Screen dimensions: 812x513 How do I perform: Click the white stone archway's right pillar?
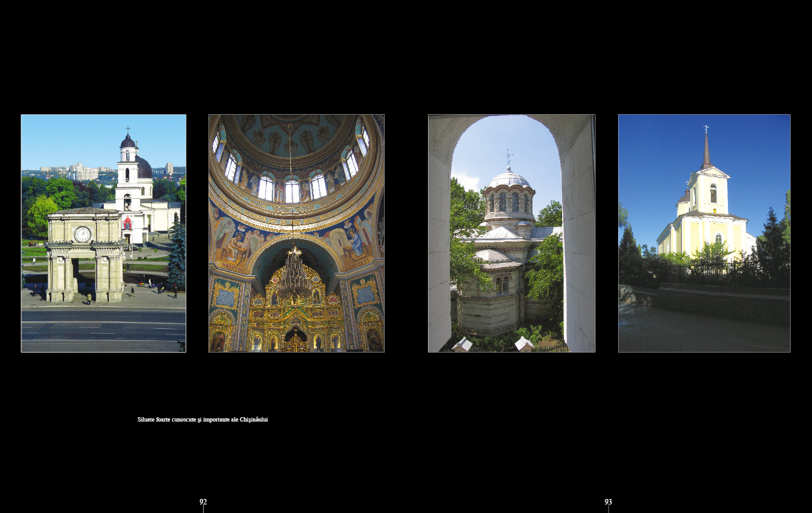[x=578, y=244]
